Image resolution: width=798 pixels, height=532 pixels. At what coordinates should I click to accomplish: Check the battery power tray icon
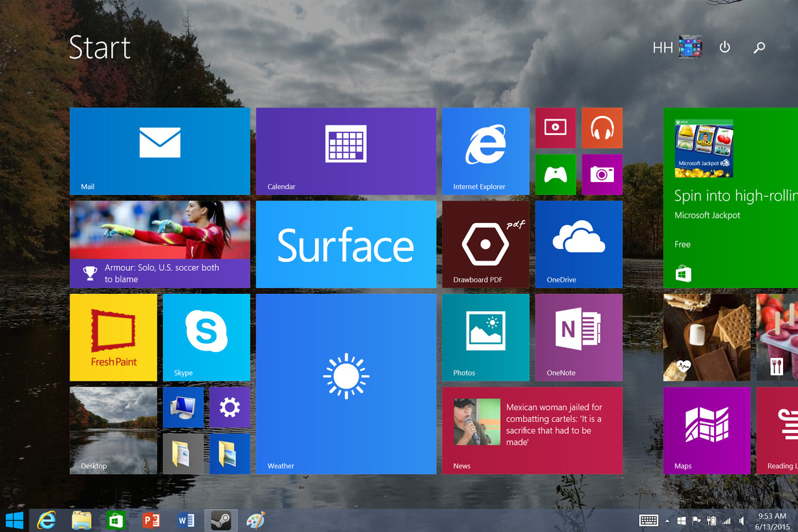[x=711, y=521]
